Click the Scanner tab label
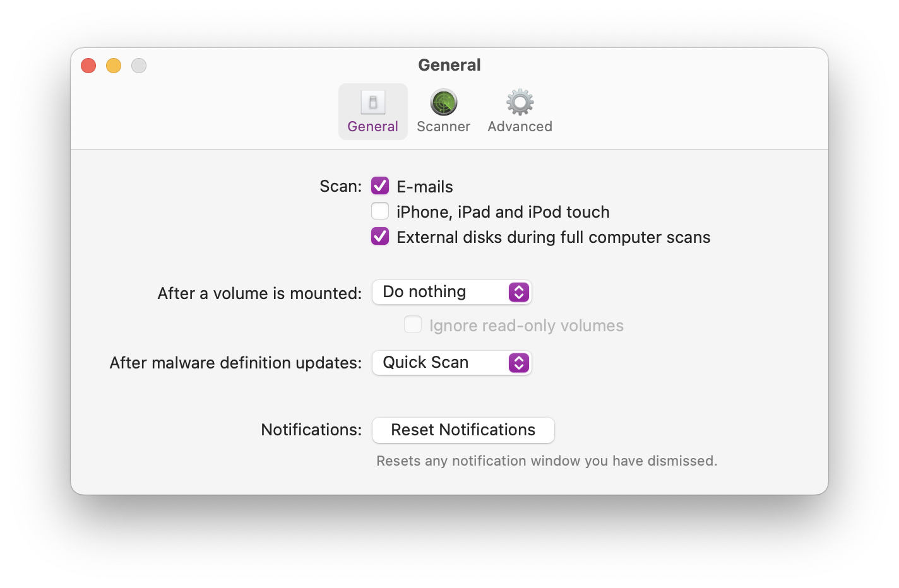This screenshot has width=899, height=588. (x=444, y=127)
